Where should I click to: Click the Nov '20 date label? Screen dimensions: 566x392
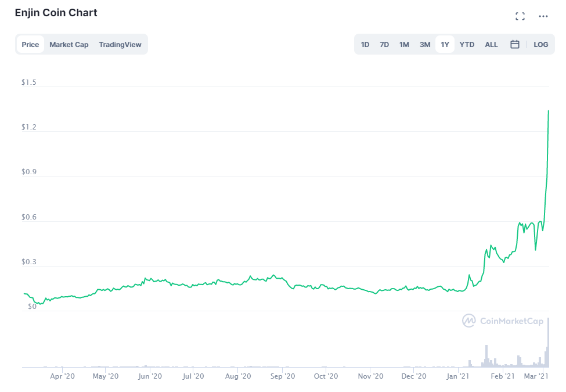(371, 376)
